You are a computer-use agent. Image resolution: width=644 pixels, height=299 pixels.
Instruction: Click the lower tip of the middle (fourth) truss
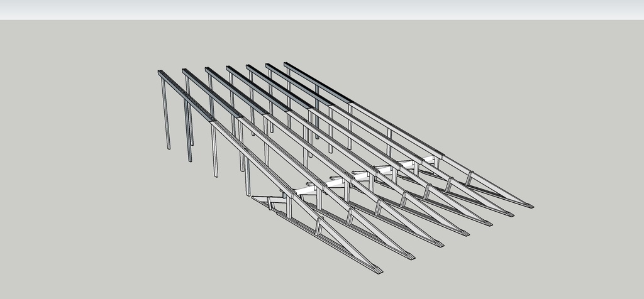pyautogui.click(x=465, y=234)
